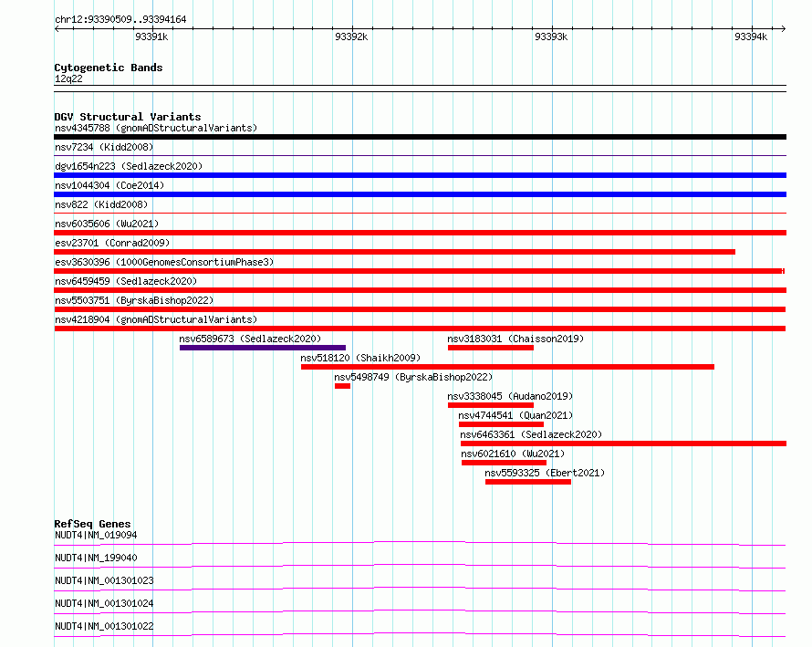812x647 pixels.
Task: Click the red nsv6463361 Sedlazeck2020 bar
Action: click(x=623, y=444)
